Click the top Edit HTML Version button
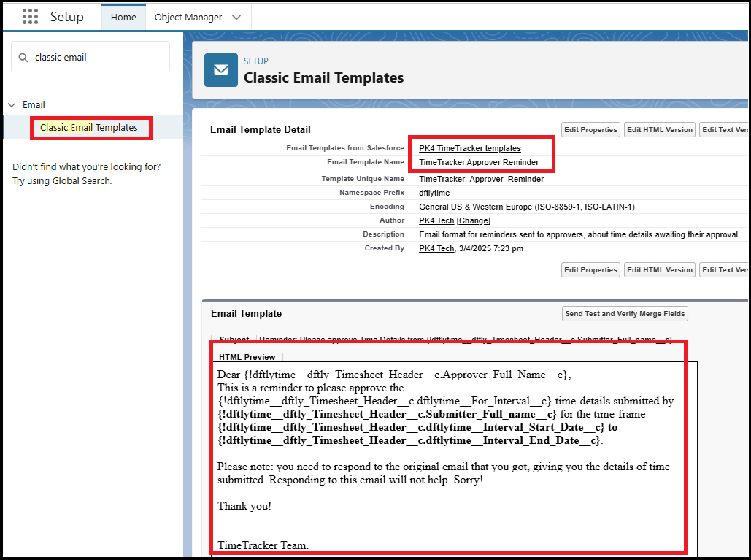751x560 pixels. [x=660, y=130]
